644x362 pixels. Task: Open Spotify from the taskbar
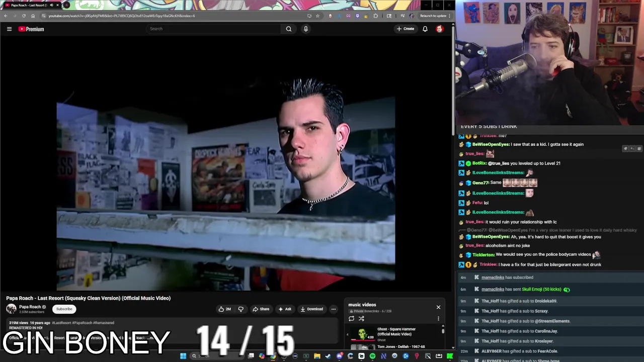372,356
